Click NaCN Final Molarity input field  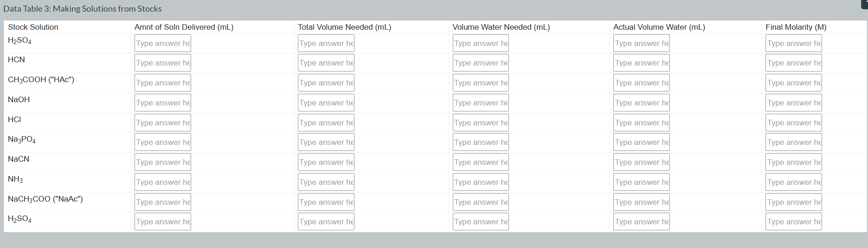(x=793, y=163)
